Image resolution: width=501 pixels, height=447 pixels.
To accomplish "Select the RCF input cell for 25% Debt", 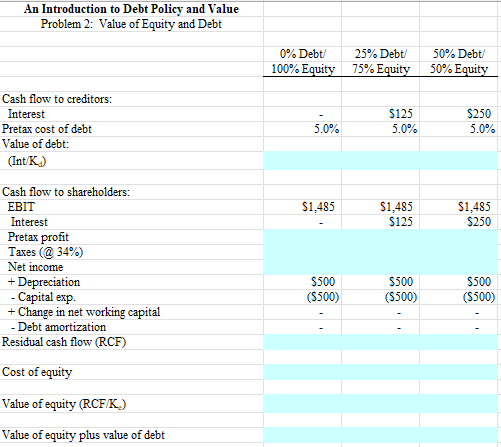I will 381,342.
